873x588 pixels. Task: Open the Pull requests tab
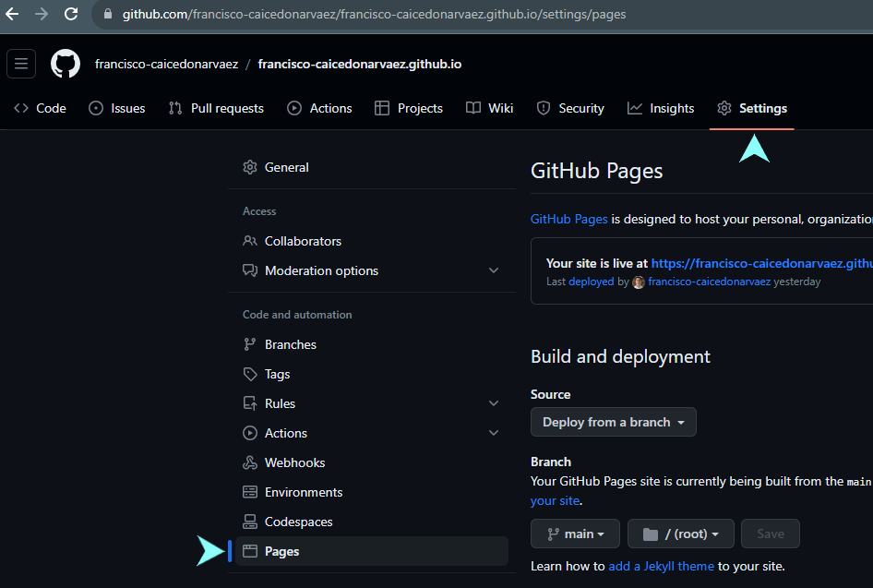pos(216,108)
